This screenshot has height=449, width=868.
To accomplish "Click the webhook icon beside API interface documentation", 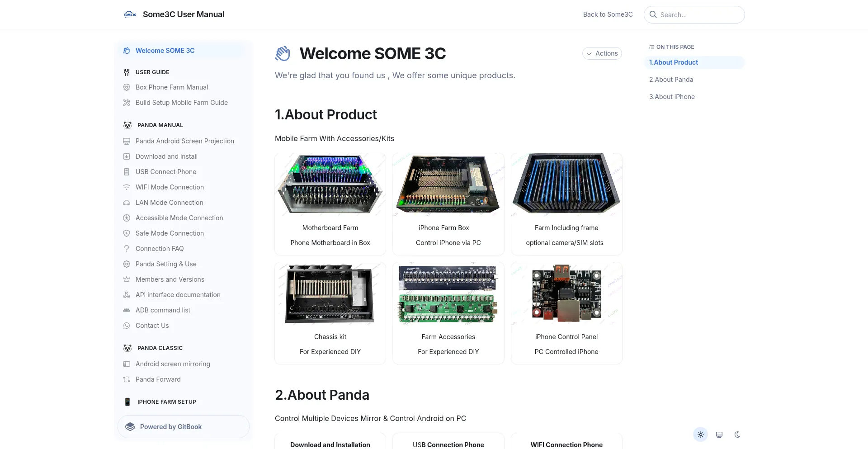I will coord(127,295).
